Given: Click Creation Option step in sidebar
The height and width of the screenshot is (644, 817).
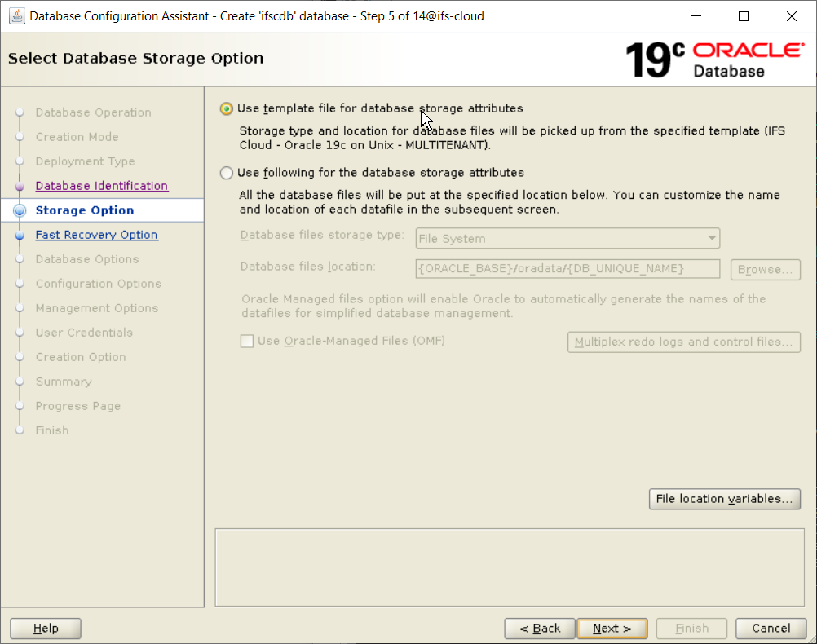Looking at the screenshot, I should pos(81,357).
